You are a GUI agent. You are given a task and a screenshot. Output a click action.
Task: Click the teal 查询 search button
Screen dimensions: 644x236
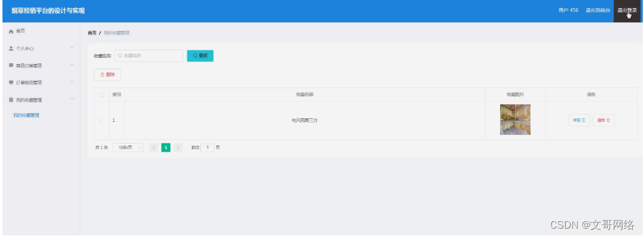coord(200,56)
